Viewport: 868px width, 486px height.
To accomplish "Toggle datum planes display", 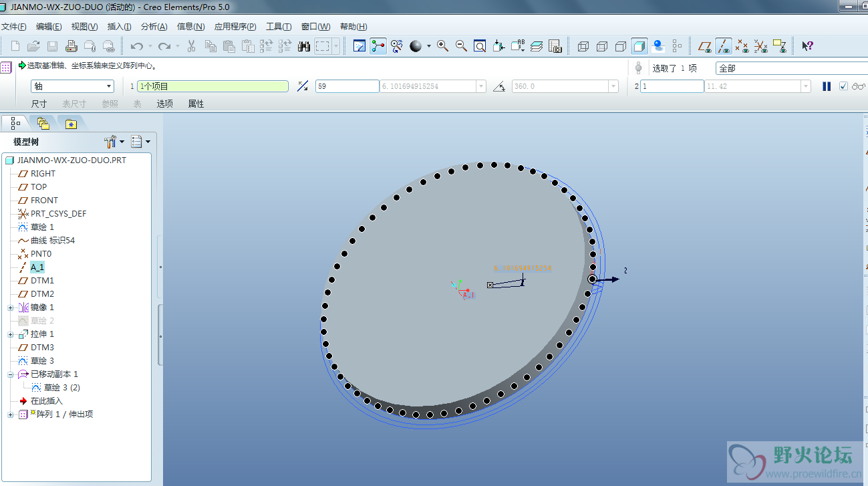I will click(704, 46).
